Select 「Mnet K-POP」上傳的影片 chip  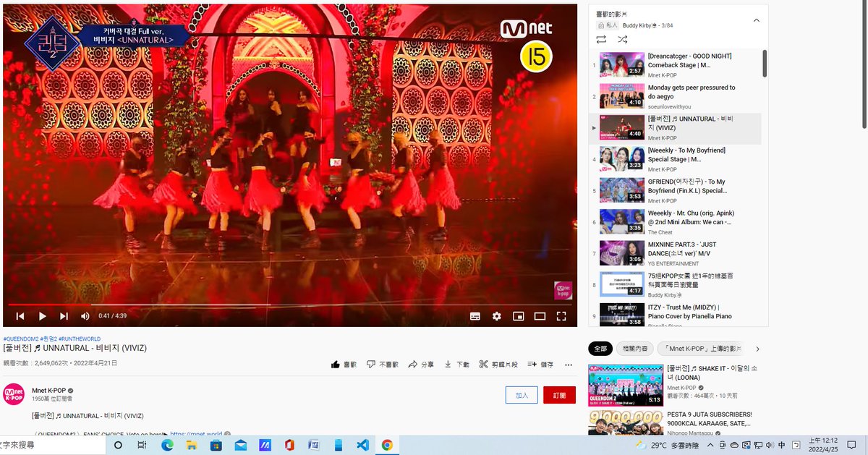(x=702, y=349)
